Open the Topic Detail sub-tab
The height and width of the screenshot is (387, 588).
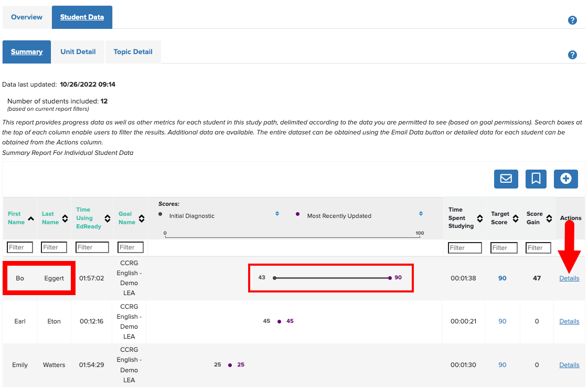(133, 52)
